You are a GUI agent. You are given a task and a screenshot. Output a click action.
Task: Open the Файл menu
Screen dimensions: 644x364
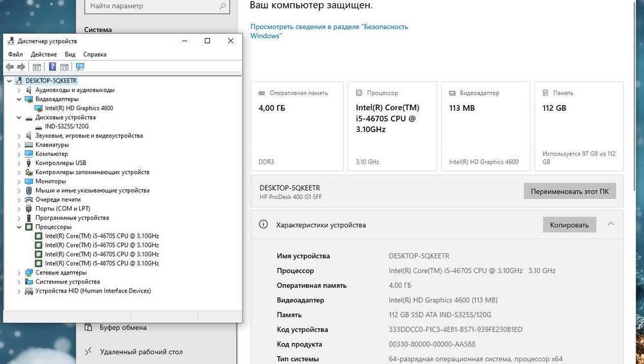click(x=15, y=54)
